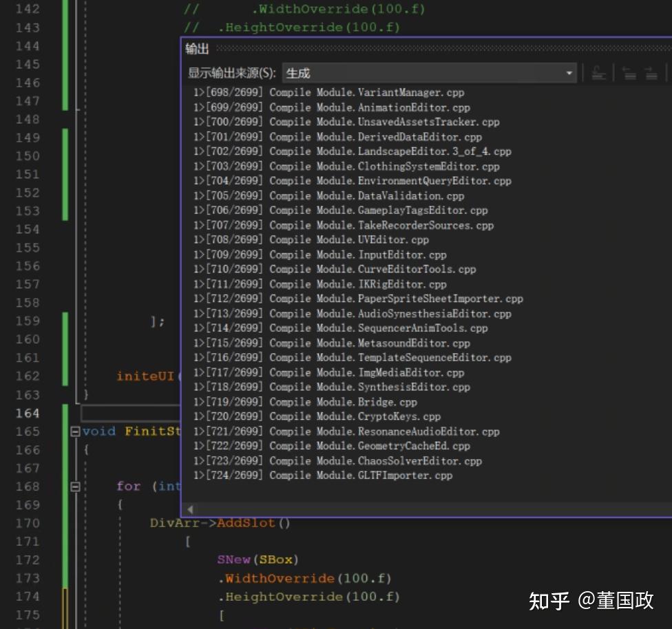Click commented .HeightOverride(100.f) on line 143

point(308,28)
